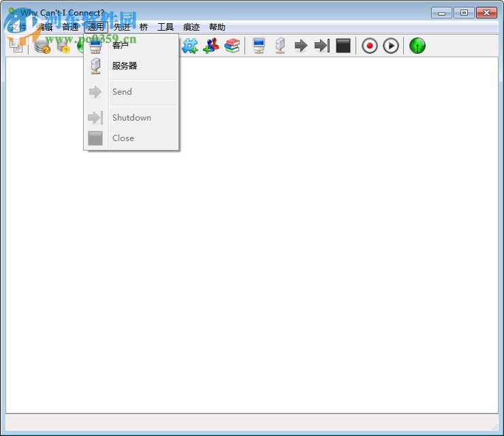The width and height of the screenshot is (504, 436).
Task: Click the Send menu entry
Action: 131,92
